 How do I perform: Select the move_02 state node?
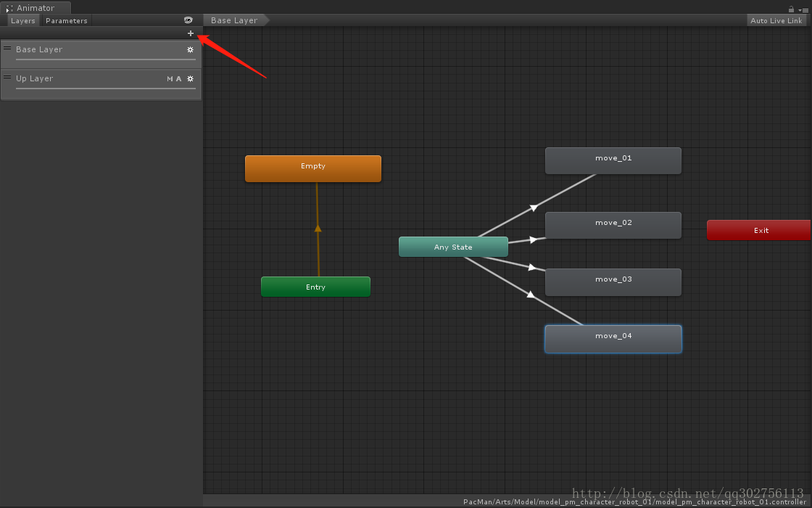(x=613, y=225)
